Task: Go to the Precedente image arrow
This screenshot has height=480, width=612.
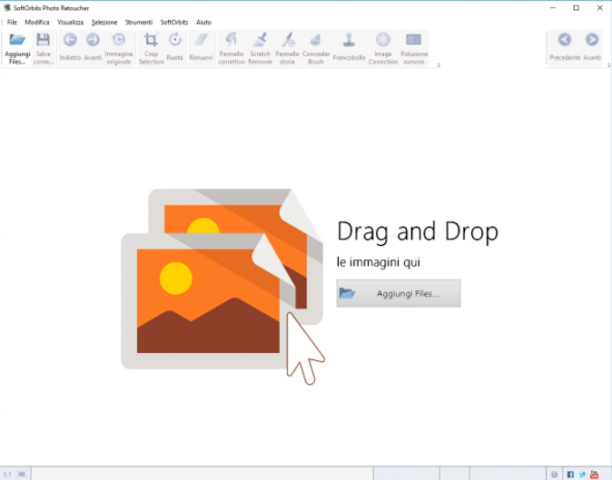Action: point(565,40)
